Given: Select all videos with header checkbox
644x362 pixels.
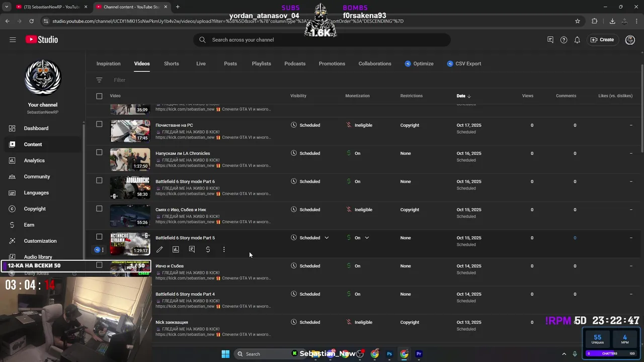Looking at the screenshot, I should pos(99,96).
